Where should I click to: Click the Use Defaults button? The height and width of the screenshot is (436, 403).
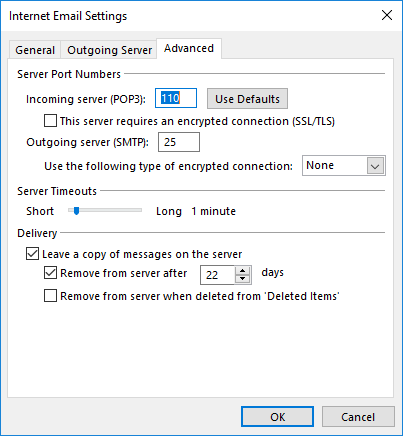tap(247, 99)
